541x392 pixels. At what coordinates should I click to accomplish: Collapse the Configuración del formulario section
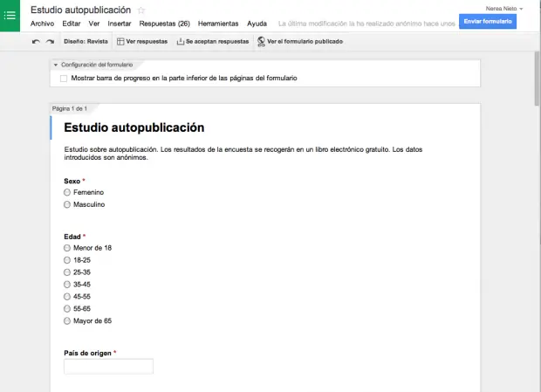55,65
